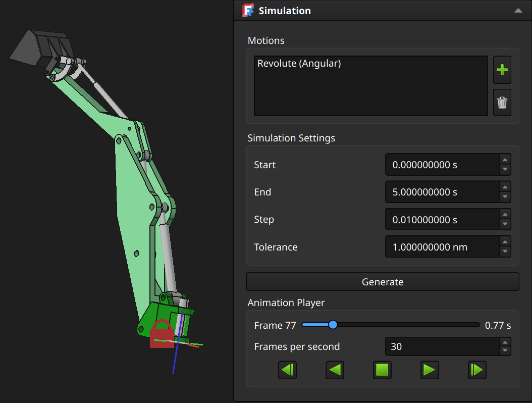Click the frame slider handle
Image resolution: width=532 pixels, height=403 pixels.
[x=333, y=325]
